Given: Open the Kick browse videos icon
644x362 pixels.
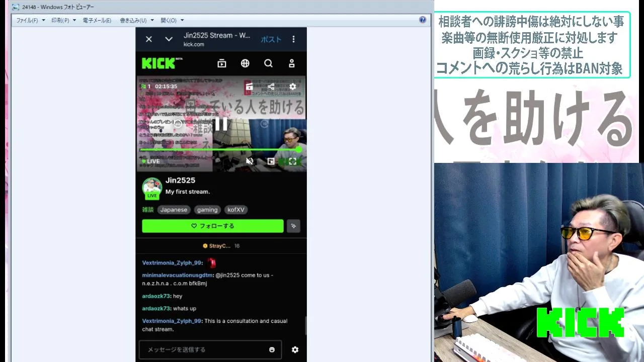Looking at the screenshot, I should 222,63.
